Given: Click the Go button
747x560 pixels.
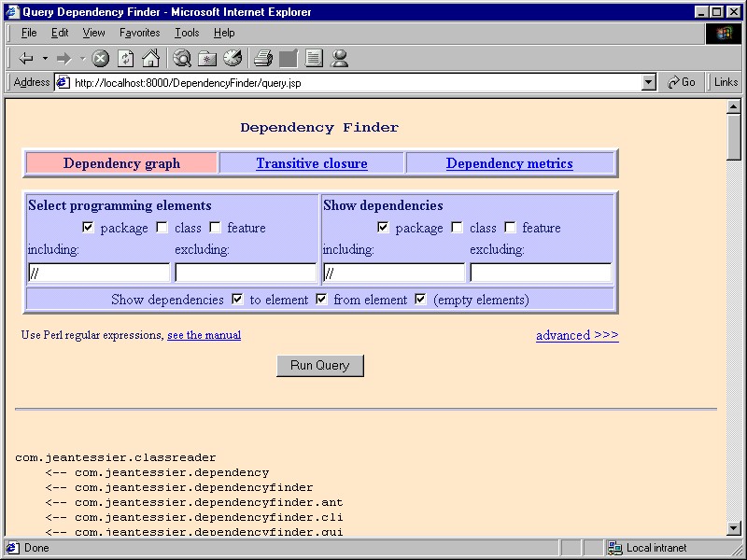Looking at the screenshot, I should 682,82.
